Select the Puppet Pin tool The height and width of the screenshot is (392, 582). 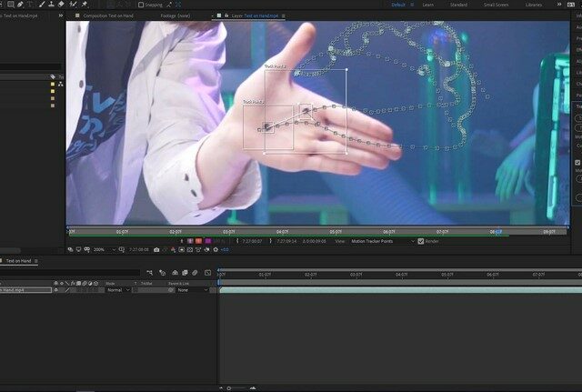click(x=85, y=5)
